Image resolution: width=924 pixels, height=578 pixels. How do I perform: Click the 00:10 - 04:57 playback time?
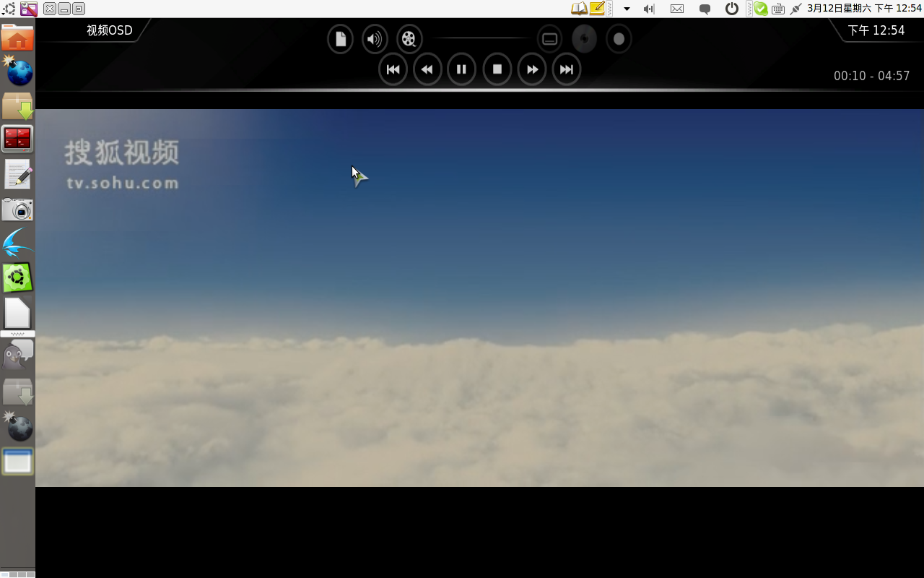[x=871, y=76]
